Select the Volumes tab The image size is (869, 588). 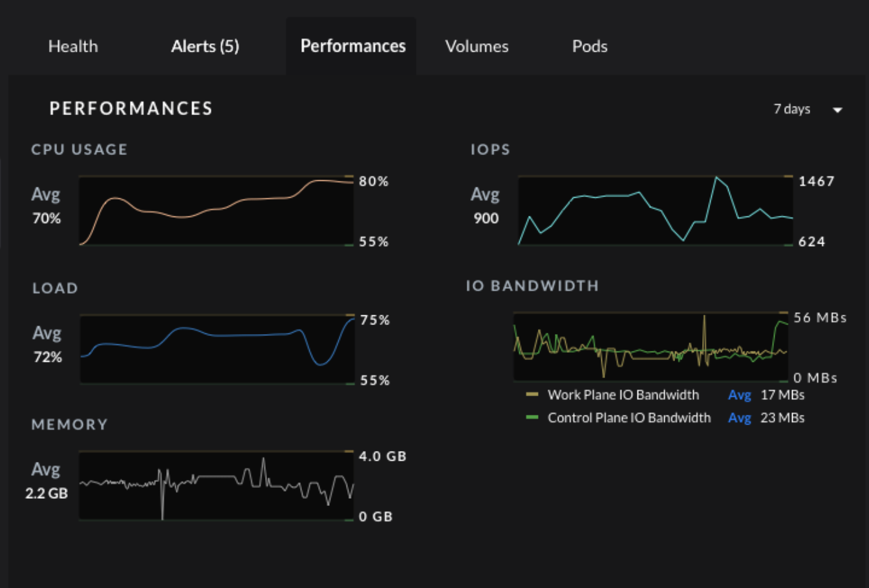point(477,46)
